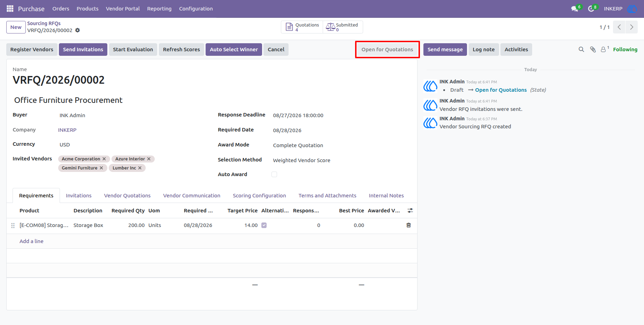644x325 pixels.
Task: Open the apps grid menu icon
Action: coord(10,8)
